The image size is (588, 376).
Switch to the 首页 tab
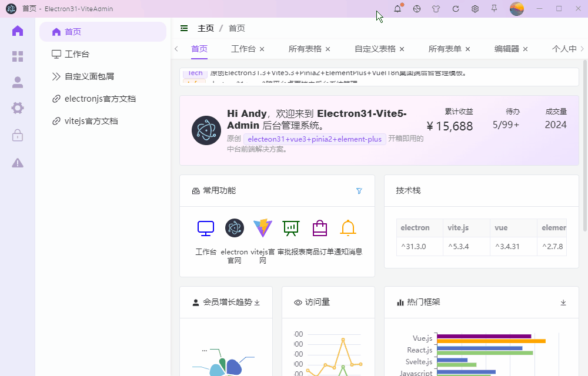199,49
